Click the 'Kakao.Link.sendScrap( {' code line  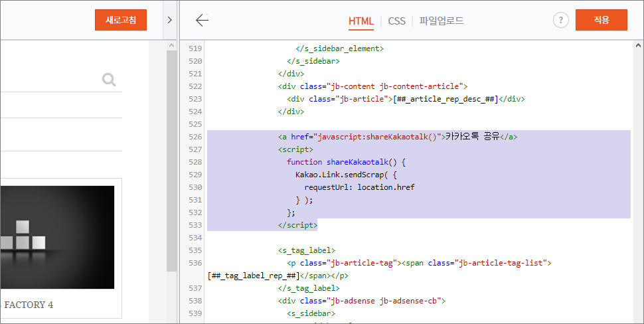pos(346,175)
